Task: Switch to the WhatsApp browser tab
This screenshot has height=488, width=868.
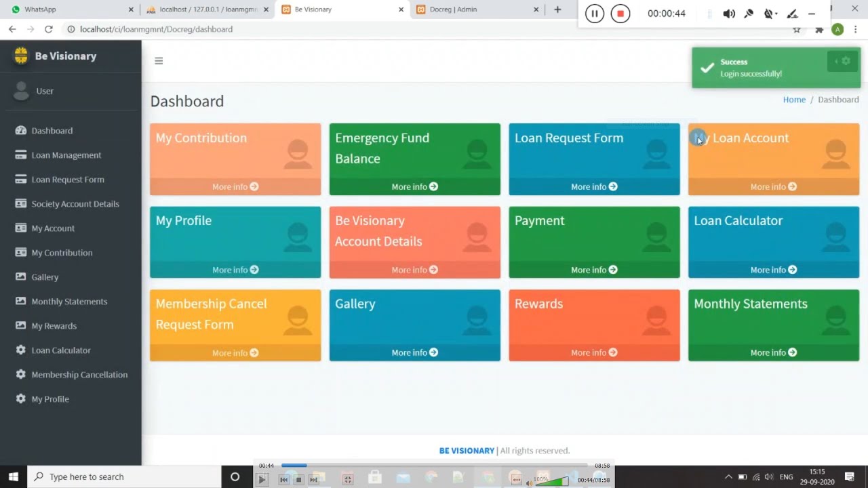Action: click(x=71, y=9)
